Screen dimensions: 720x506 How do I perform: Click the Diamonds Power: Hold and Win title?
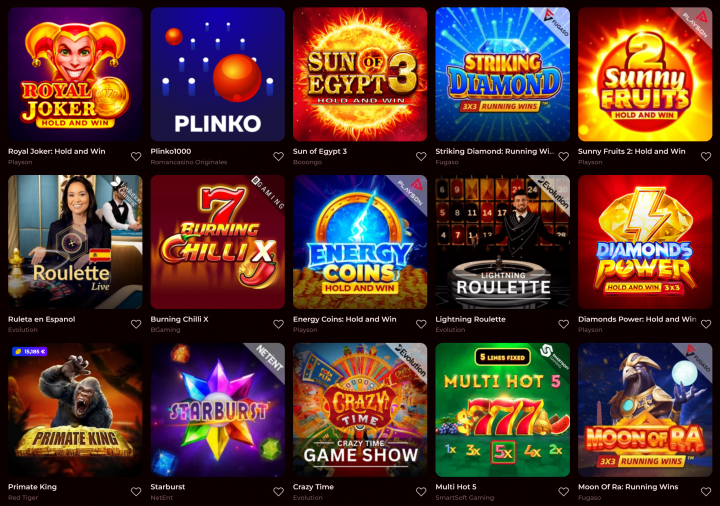tap(637, 319)
